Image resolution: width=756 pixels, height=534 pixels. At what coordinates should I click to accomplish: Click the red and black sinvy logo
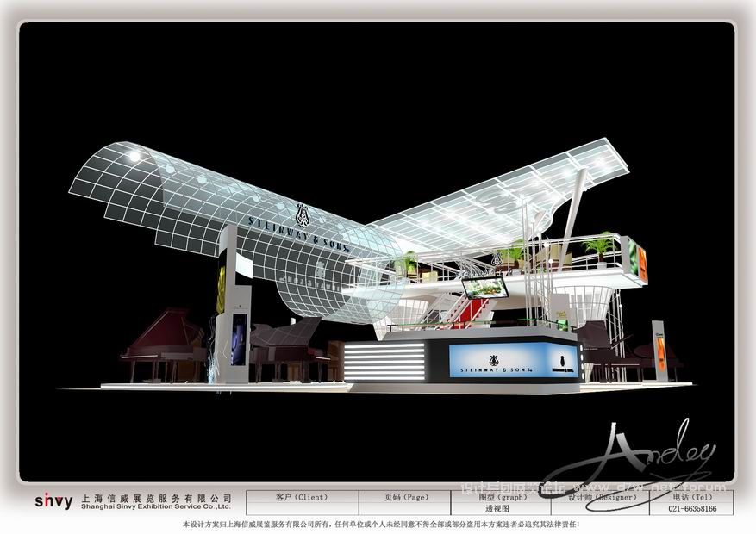pos(53,501)
